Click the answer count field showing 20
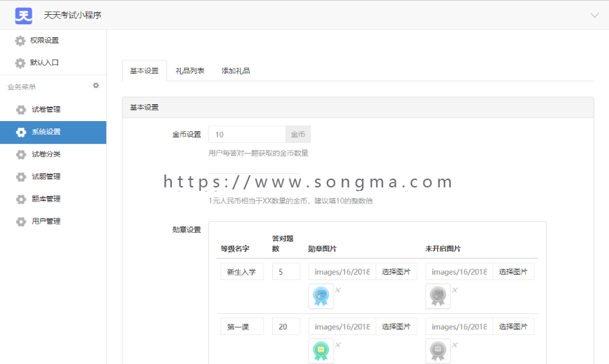The height and width of the screenshot is (364, 609). 286,326
